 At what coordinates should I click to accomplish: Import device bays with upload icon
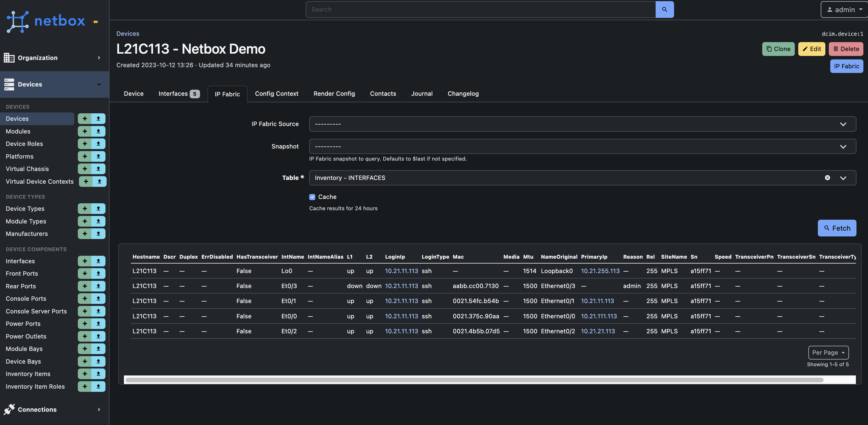(98, 361)
